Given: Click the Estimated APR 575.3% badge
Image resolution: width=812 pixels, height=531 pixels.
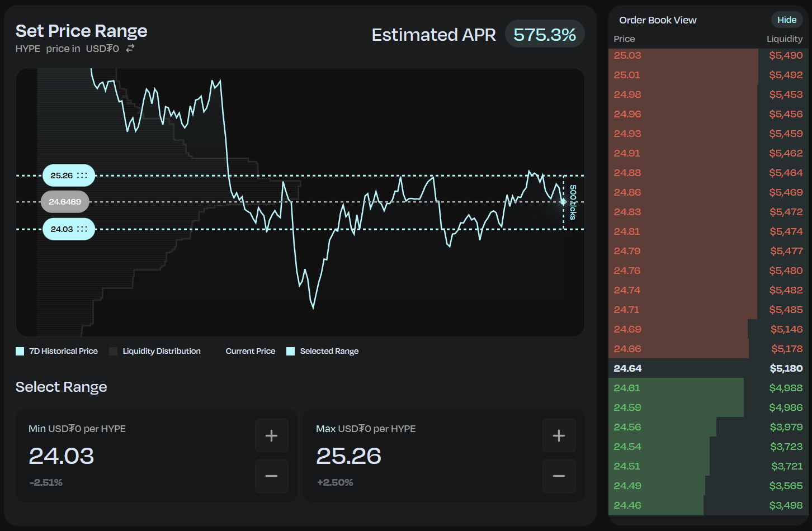Looking at the screenshot, I should (545, 34).
